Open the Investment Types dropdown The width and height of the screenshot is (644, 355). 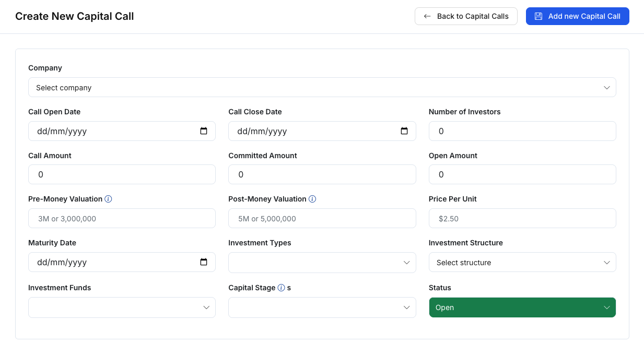pyautogui.click(x=322, y=263)
